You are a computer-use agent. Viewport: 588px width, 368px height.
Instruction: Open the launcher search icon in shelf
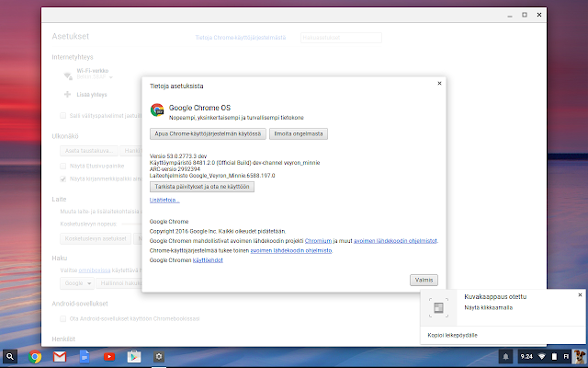[11, 356]
